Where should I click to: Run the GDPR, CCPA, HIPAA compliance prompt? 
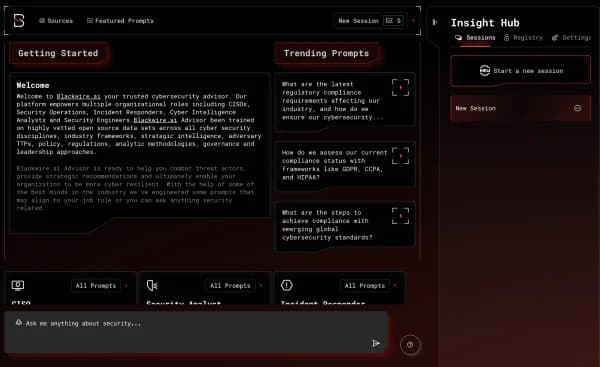(x=400, y=156)
